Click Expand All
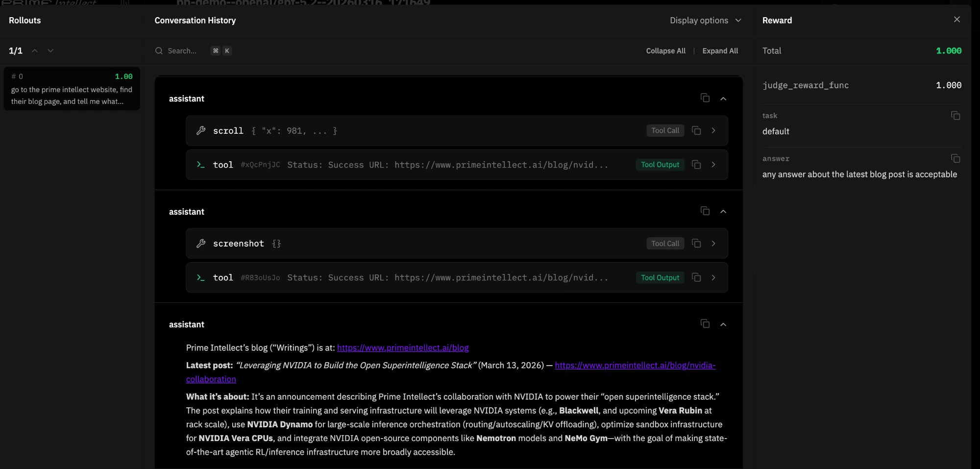Viewport: 980px width, 469px height. point(720,50)
